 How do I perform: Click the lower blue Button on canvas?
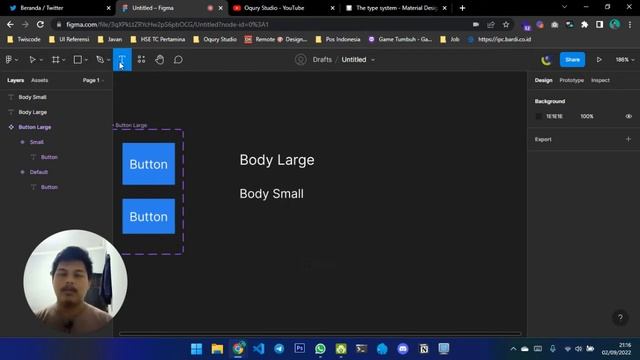tap(149, 216)
